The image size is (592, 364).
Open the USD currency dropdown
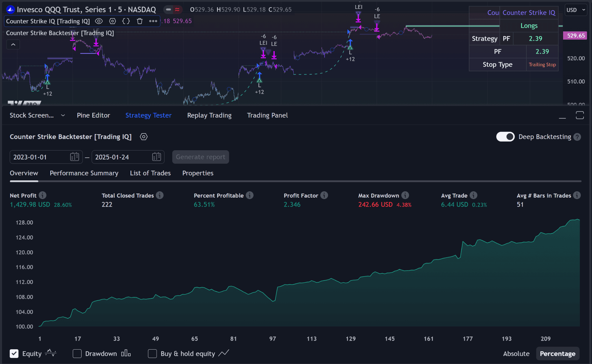click(576, 10)
